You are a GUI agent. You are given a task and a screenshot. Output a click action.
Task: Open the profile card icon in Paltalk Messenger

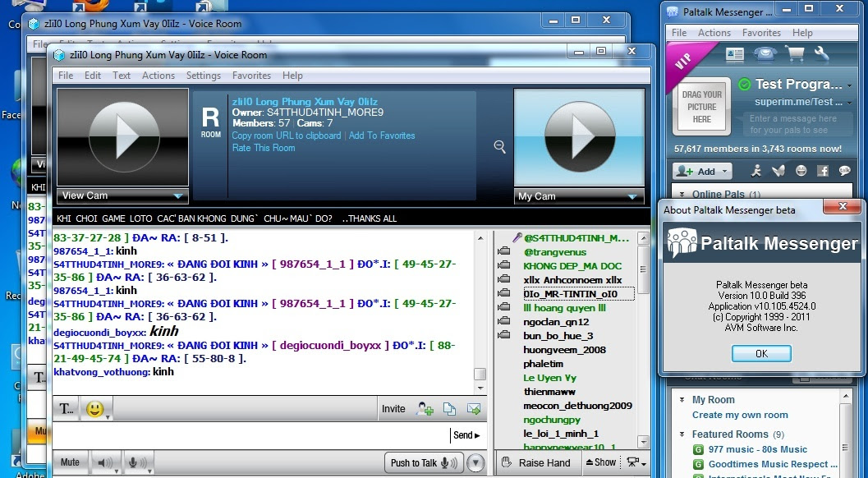(x=735, y=54)
